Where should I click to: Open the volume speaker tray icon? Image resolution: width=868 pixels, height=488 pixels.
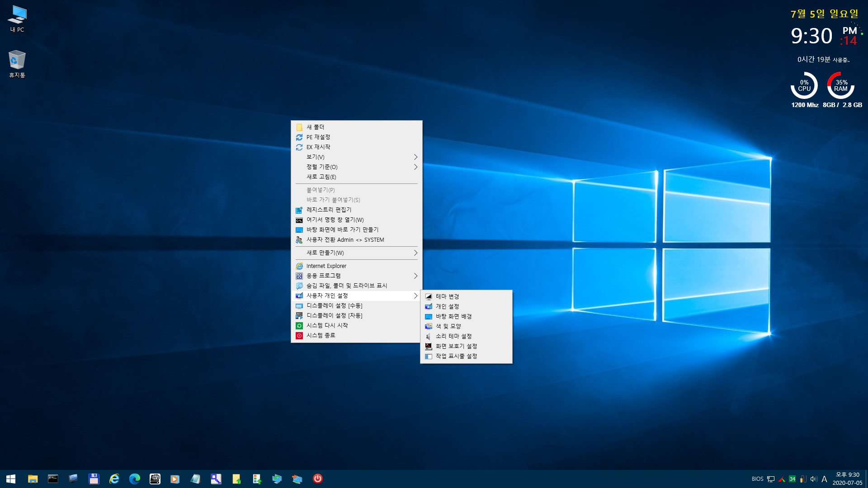[814, 479]
